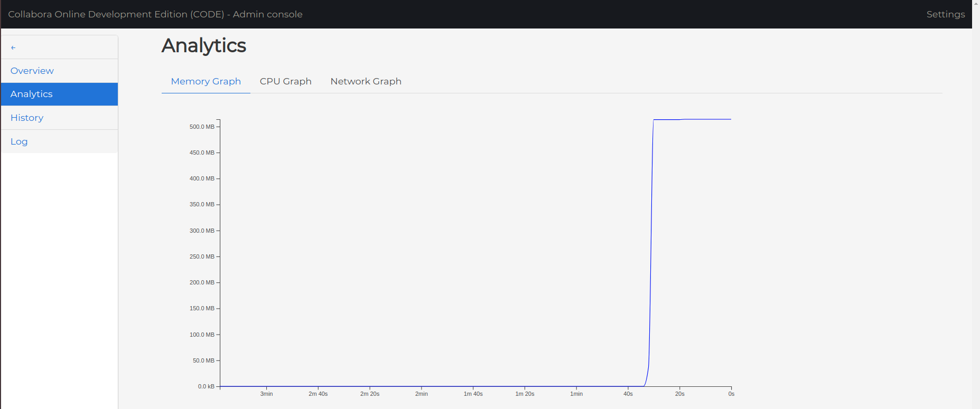This screenshot has height=409, width=980.
Task: Click the 3min time axis marker
Action: point(266,394)
